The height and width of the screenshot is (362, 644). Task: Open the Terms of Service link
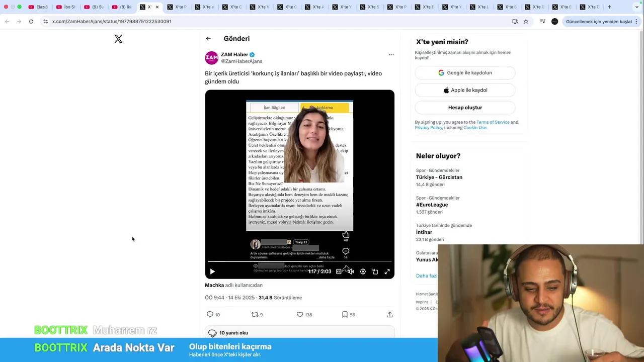point(493,122)
